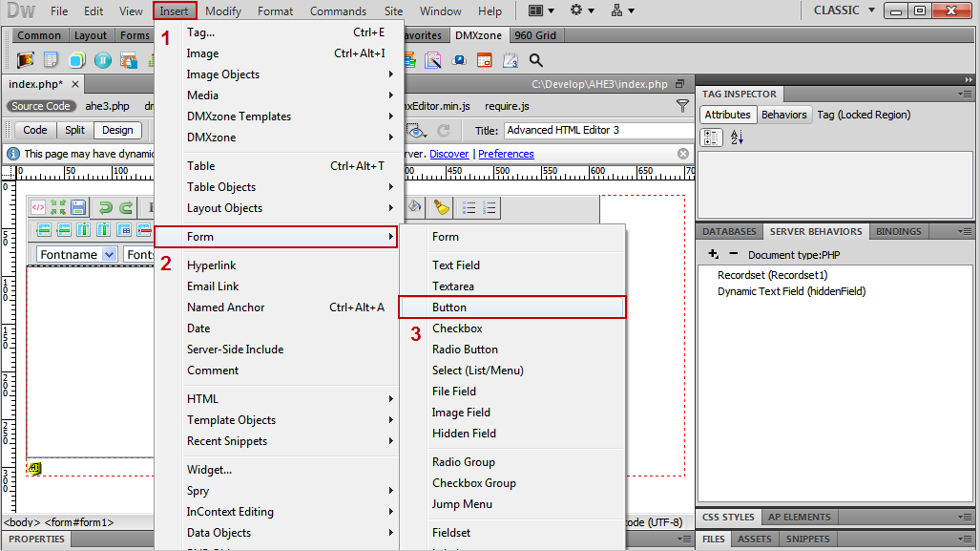Click the first film-strip icon in DMXzone toolbar
The height and width of the screenshot is (551, 980).
click(26, 60)
